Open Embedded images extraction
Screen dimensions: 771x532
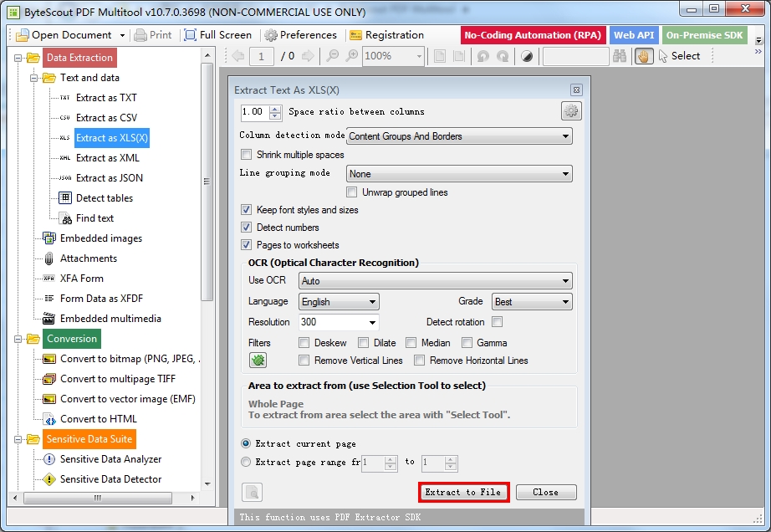(x=101, y=238)
